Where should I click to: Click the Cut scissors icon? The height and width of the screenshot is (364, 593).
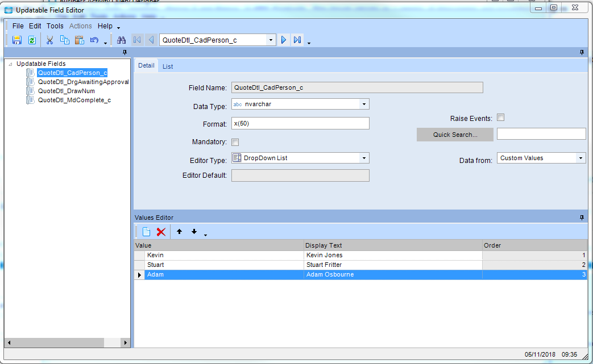coord(49,40)
